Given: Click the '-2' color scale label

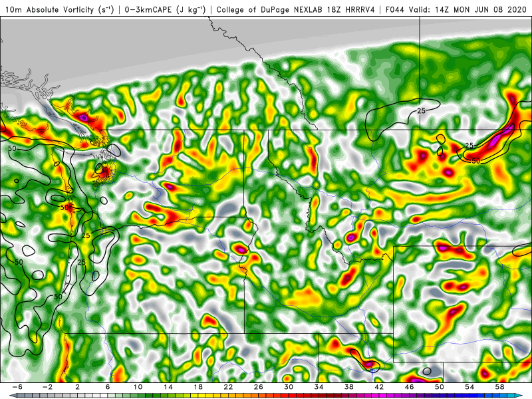Looking at the screenshot, I should pyautogui.click(x=47, y=387).
